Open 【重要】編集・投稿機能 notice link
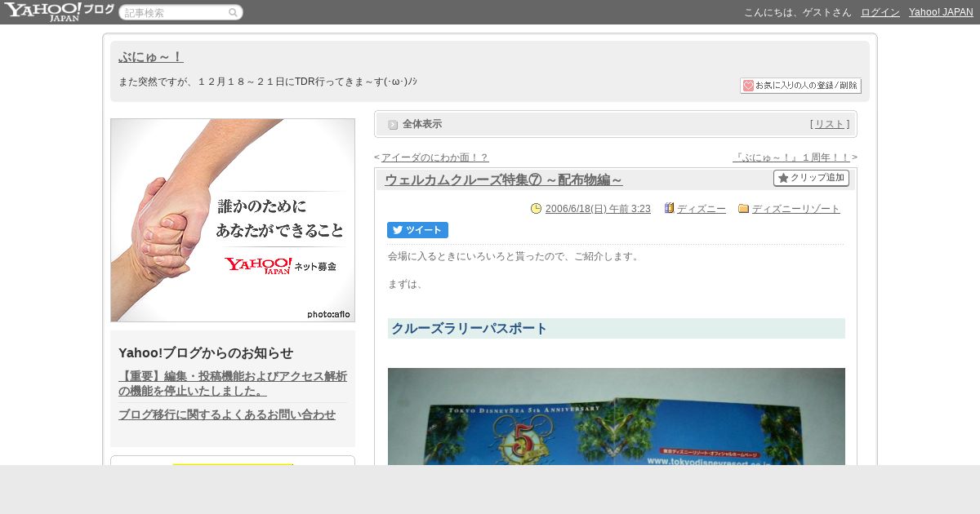Viewport: 980px width, 514px height. [233, 383]
